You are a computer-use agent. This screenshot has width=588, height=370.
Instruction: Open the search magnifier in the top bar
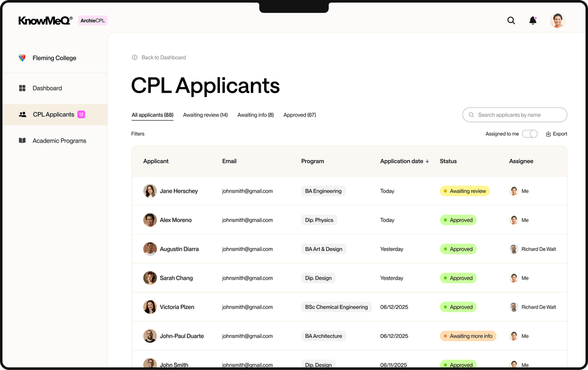tap(511, 20)
